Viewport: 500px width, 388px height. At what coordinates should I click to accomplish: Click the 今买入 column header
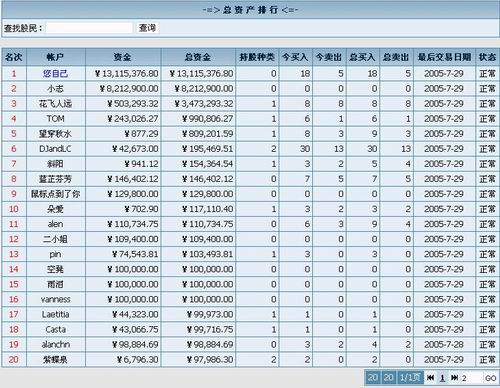pos(295,57)
